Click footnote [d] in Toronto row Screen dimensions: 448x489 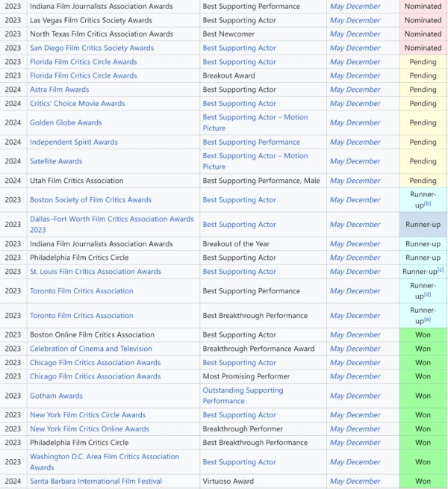(427, 294)
